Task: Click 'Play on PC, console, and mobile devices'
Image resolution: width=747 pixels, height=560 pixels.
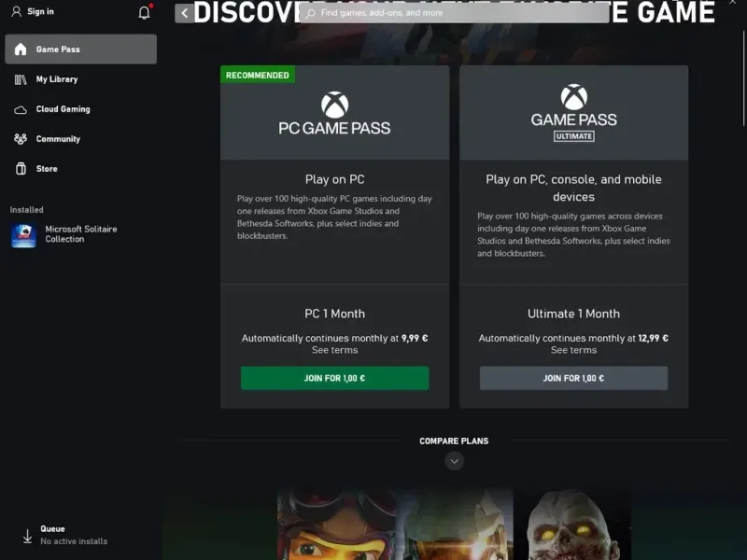Action: (x=573, y=189)
